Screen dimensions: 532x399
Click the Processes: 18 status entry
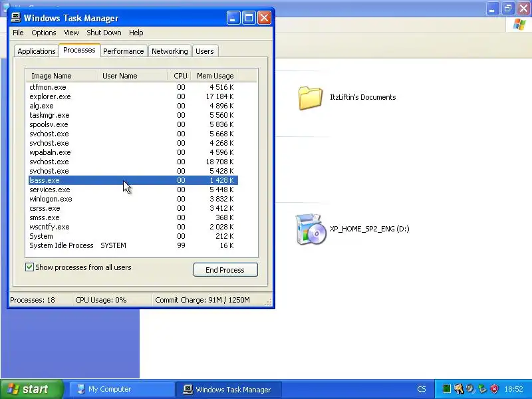click(x=33, y=300)
